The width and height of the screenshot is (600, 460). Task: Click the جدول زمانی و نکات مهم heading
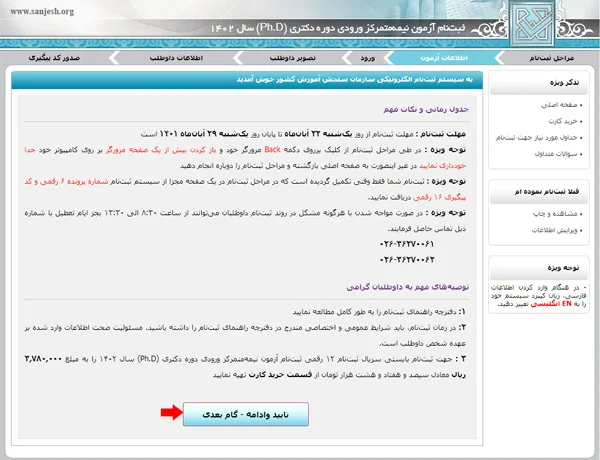tap(426, 109)
